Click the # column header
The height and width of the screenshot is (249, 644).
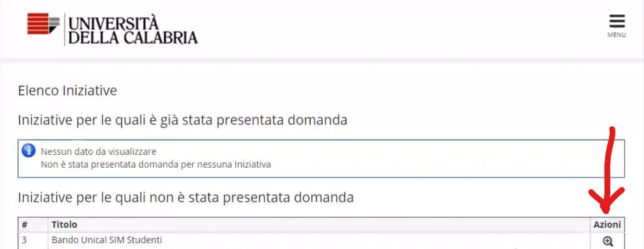tap(24, 225)
